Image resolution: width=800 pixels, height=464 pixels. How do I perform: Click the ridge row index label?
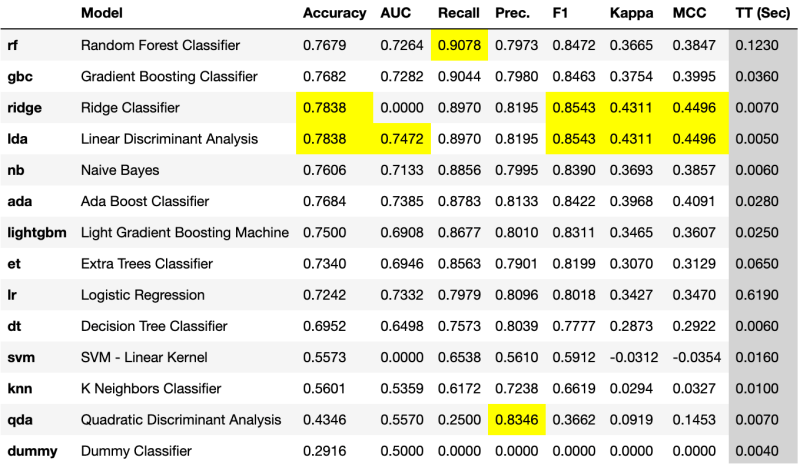point(24,108)
